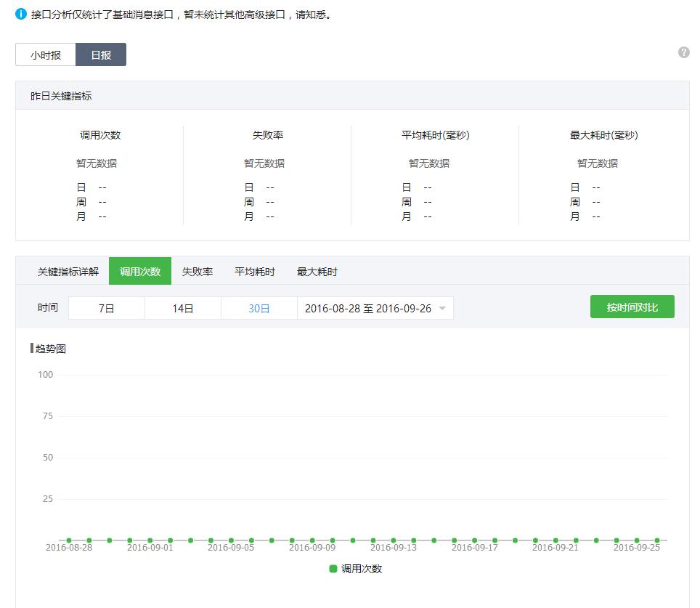Click the data point above 2016-09-05
Image resolution: width=700 pixels, height=608 pixels.
coord(231,540)
